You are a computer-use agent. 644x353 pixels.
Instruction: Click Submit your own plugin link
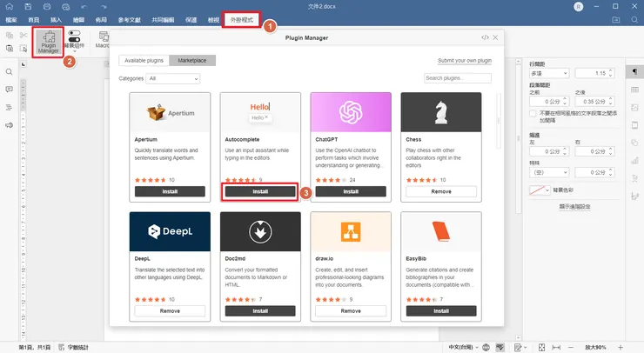465,61
